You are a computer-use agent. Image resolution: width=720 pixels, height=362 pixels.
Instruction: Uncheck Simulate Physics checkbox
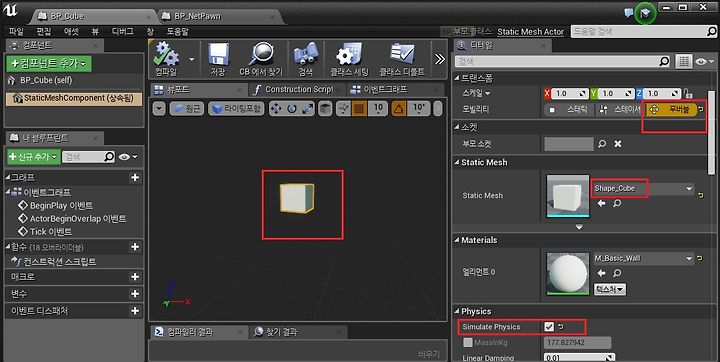tap(549, 327)
